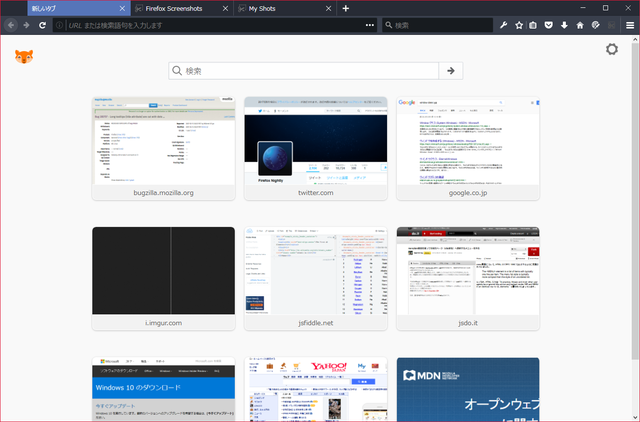Open the Yahoo! Japan tile
The height and width of the screenshot is (422, 640).
[316, 389]
